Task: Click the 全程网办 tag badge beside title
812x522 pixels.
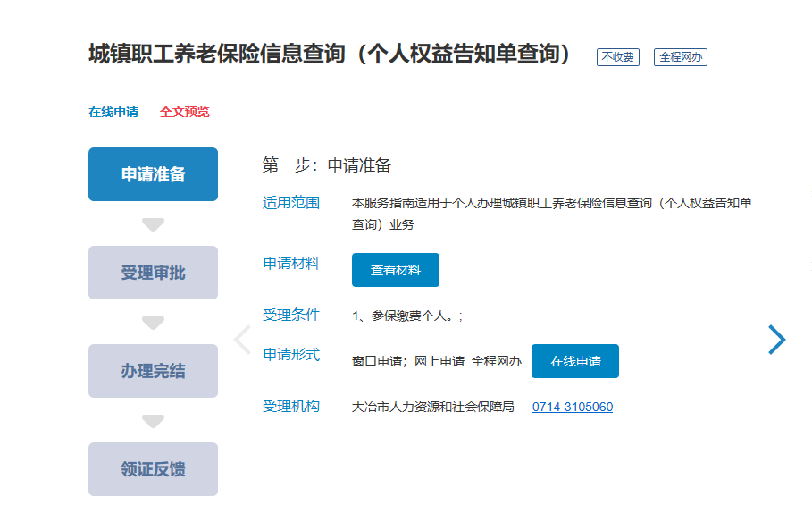Action: pos(680,57)
